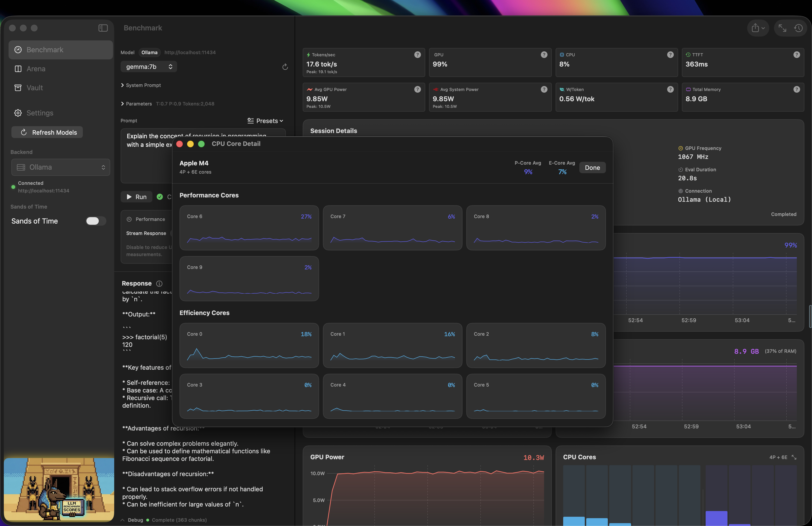Toggle the Sands of Time switch
The width and height of the screenshot is (812, 526).
95,221
